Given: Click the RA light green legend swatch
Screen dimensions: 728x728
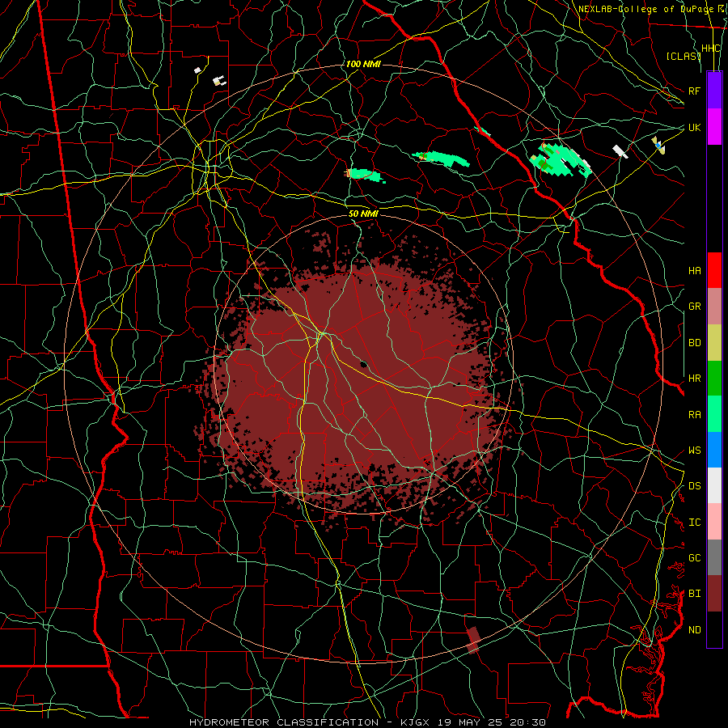Looking at the screenshot, I should [714, 414].
